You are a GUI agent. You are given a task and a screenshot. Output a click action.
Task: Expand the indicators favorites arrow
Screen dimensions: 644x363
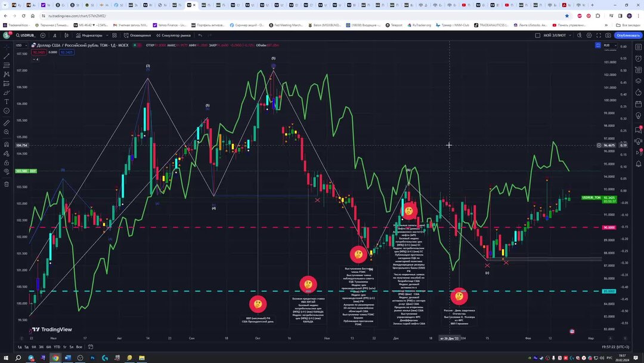point(107,35)
